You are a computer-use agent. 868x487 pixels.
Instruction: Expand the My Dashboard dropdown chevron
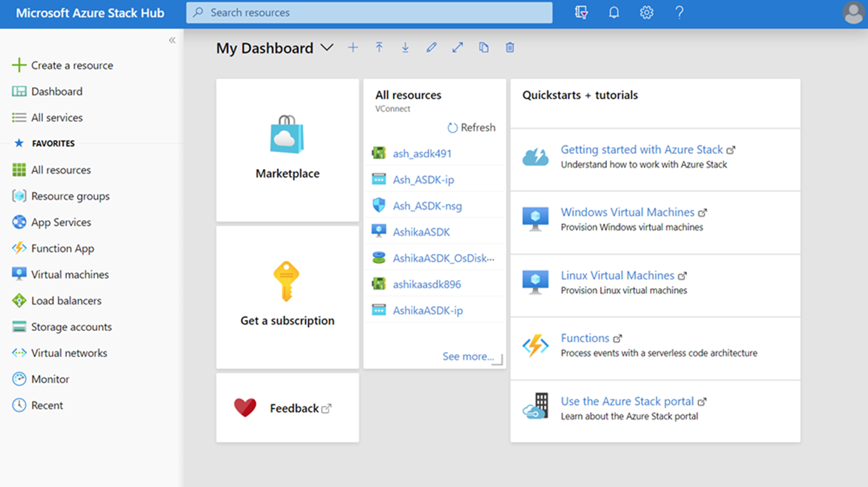pos(327,48)
